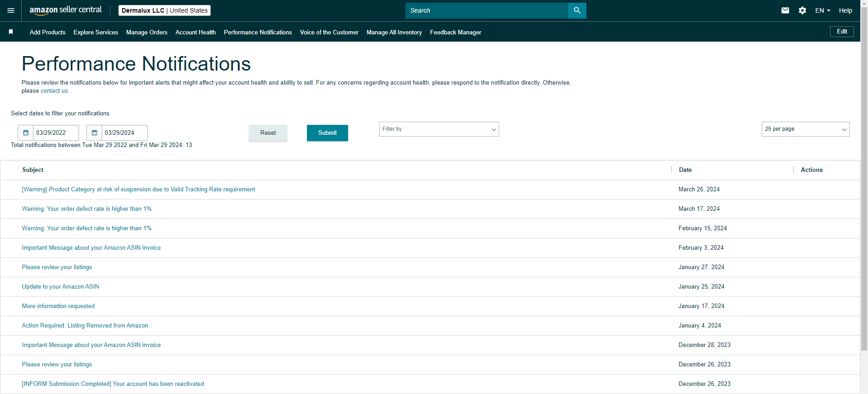Click the March 26, 2024 date cell
868x394 pixels.
[699, 190]
